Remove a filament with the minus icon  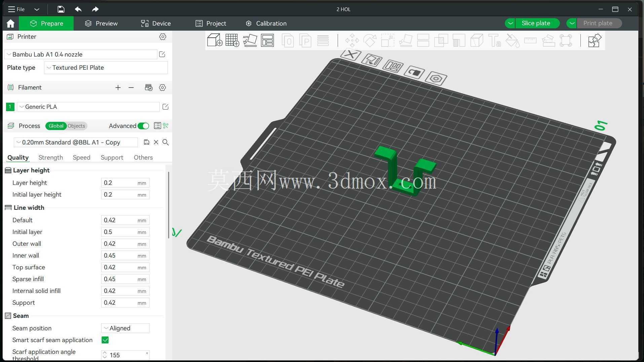click(x=131, y=88)
